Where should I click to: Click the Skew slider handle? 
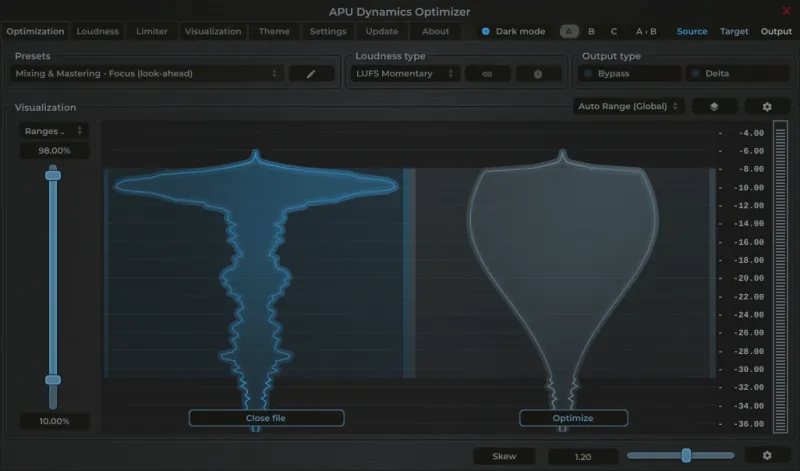686,455
